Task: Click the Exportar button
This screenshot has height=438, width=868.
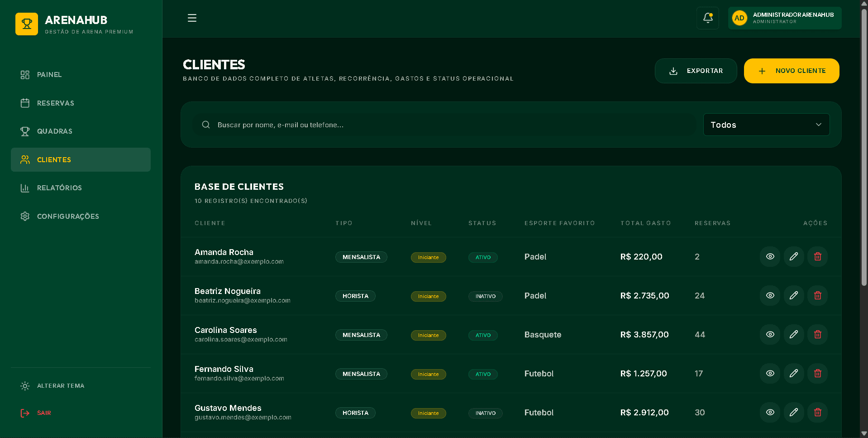Action: click(x=696, y=71)
